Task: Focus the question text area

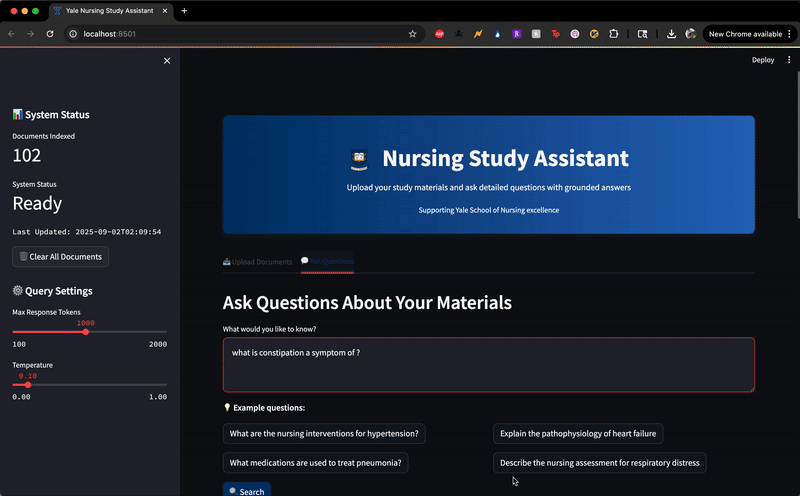Action: click(489, 365)
